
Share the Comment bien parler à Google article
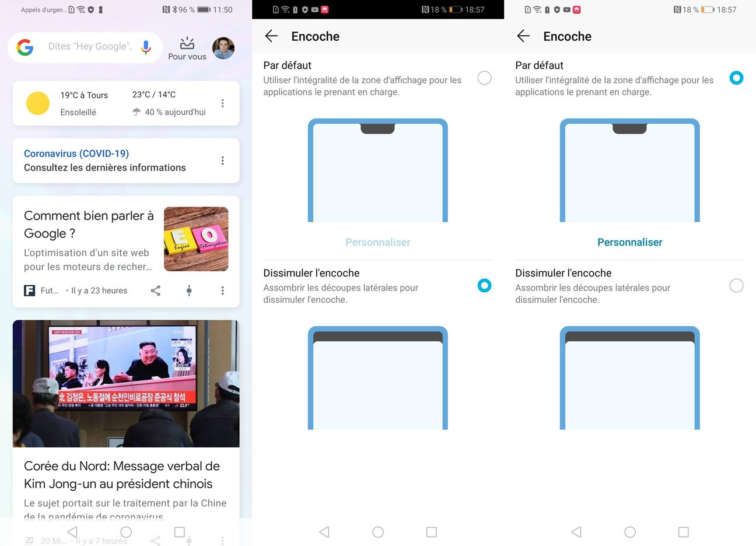(156, 290)
